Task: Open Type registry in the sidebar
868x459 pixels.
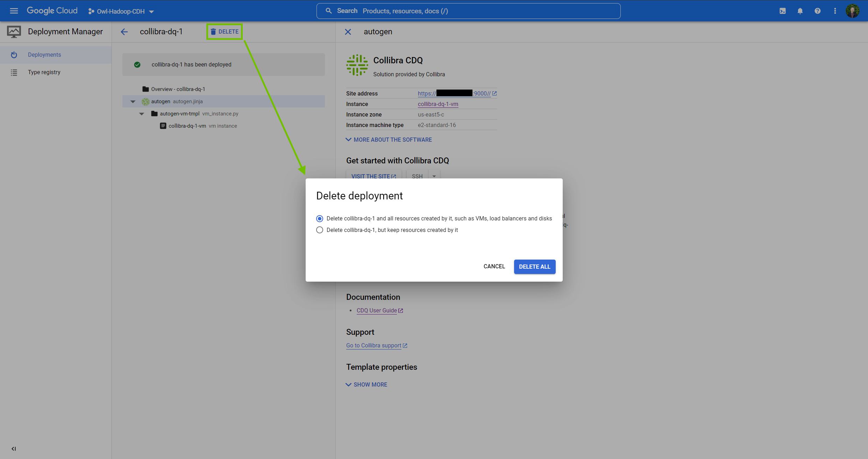Action: (56, 72)
